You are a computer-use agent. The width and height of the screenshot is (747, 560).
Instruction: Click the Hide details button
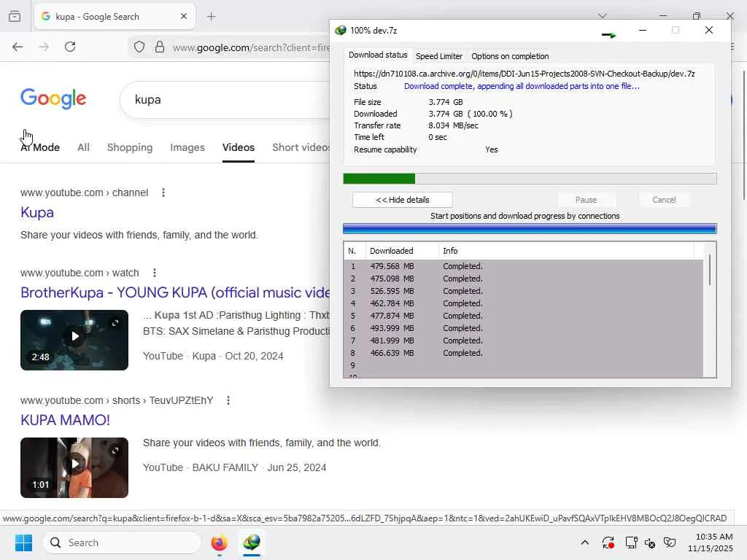coord(403,200)
